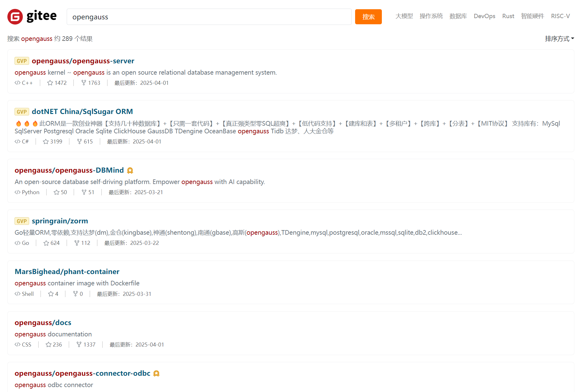Open MarsBighead/phant-container repository
The width and height of the screenshot is (582, 392).
coord(67,272)
